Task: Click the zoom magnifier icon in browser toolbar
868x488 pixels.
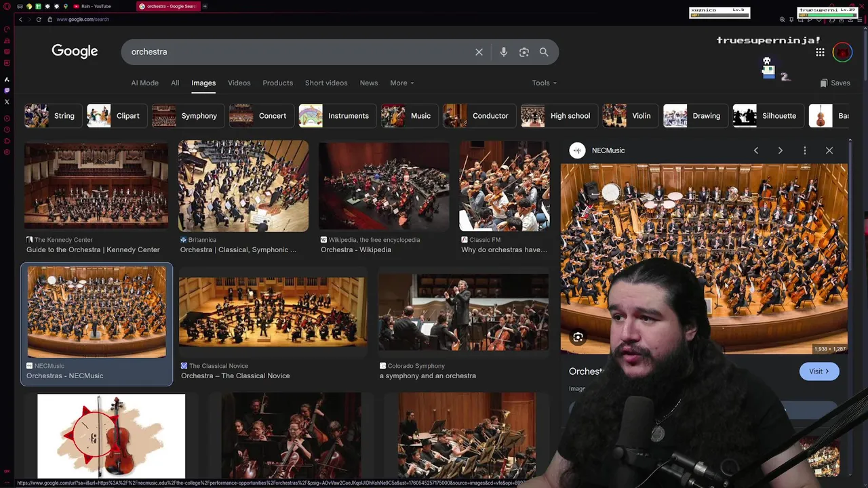Action: click(782, 19)
